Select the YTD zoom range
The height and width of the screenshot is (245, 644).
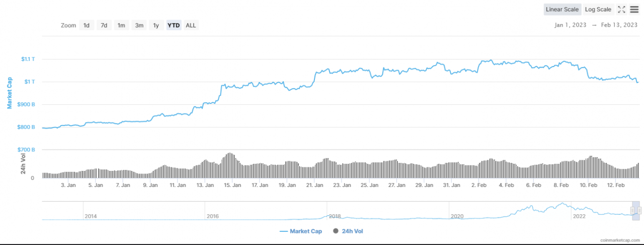pos(174,25)
